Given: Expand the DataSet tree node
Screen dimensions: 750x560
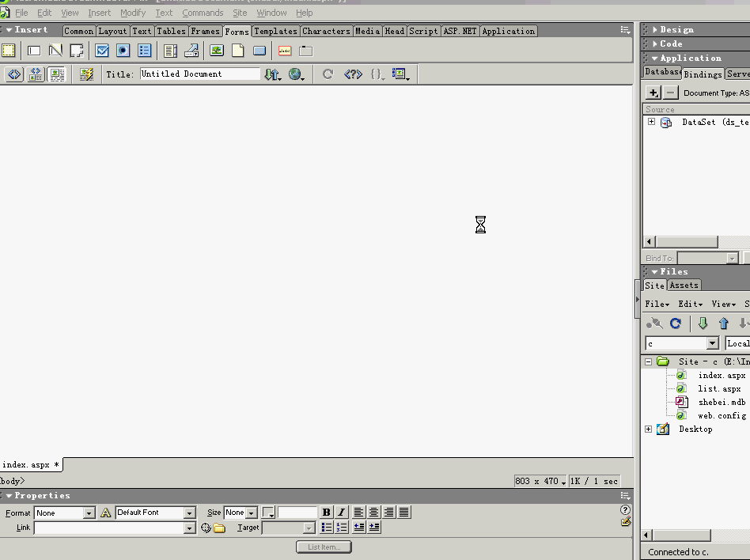Looking at the screenshot, I should click(651, 122).
